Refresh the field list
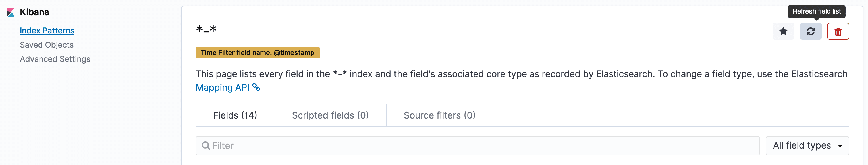The width and height of the screenshot is (868, 165). coord(810,31)
